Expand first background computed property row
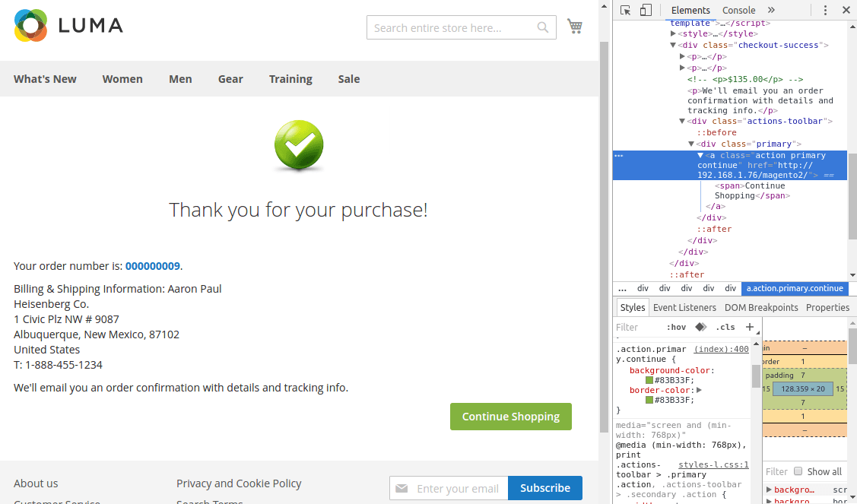 coord(769,490)
